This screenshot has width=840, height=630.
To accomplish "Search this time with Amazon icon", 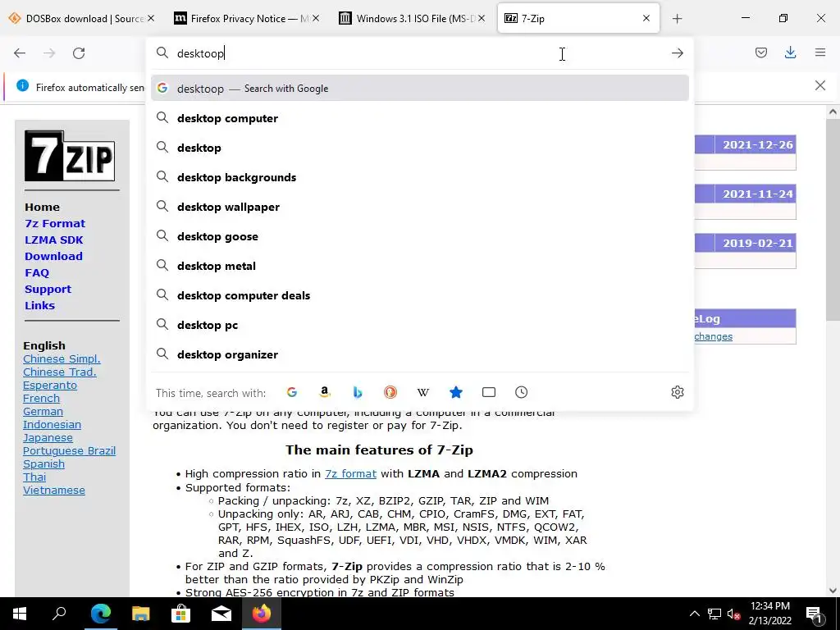I will pyautogui.click(x=324, y=392).
